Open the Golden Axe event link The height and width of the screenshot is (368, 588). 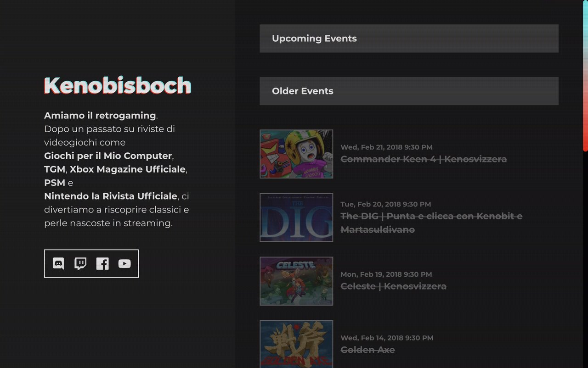[x=367, y=349]
